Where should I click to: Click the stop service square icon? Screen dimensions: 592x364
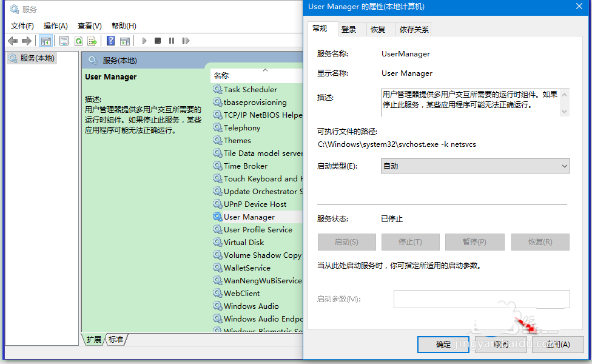(x=157, y=41)
